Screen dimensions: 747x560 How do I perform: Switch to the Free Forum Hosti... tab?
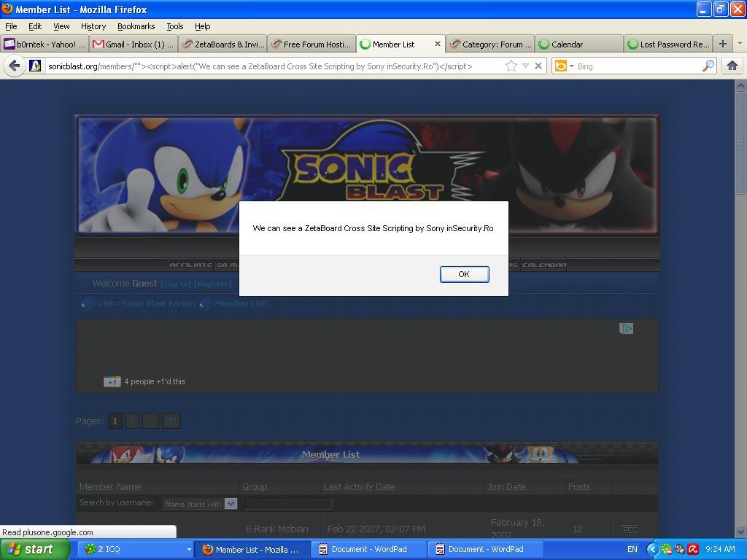click(x=311, y=44)
